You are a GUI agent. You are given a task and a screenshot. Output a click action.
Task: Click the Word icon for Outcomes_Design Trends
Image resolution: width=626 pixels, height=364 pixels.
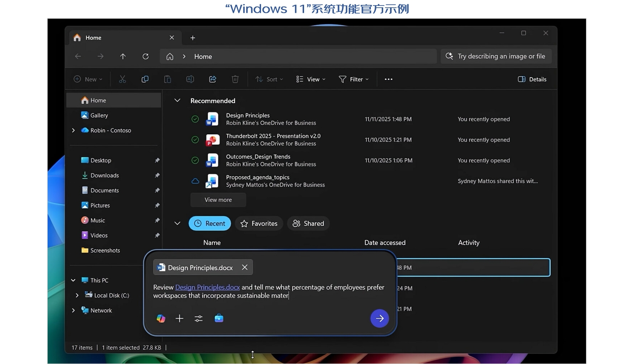(212, 160)
